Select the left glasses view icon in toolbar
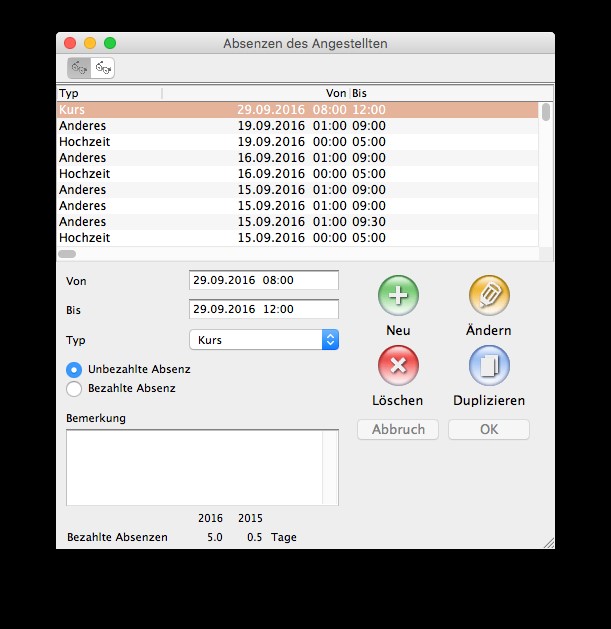The height and width of the screenshot is (629, 611). point(79,68)
